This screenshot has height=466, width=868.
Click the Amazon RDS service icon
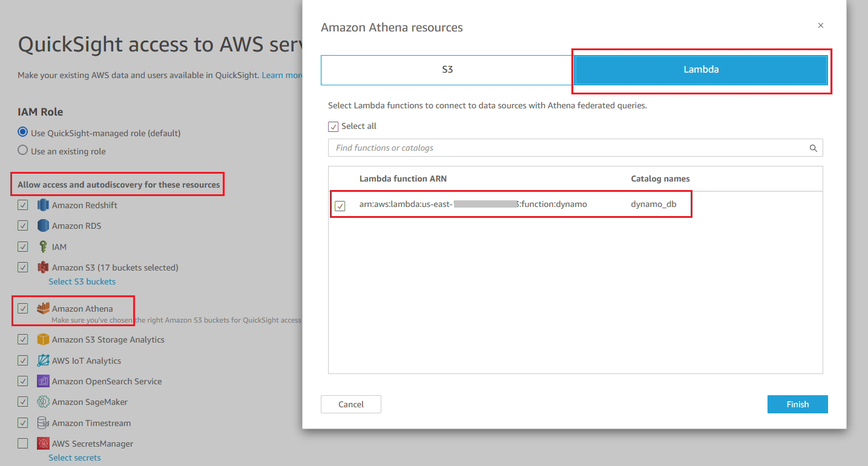coord(42,226)
